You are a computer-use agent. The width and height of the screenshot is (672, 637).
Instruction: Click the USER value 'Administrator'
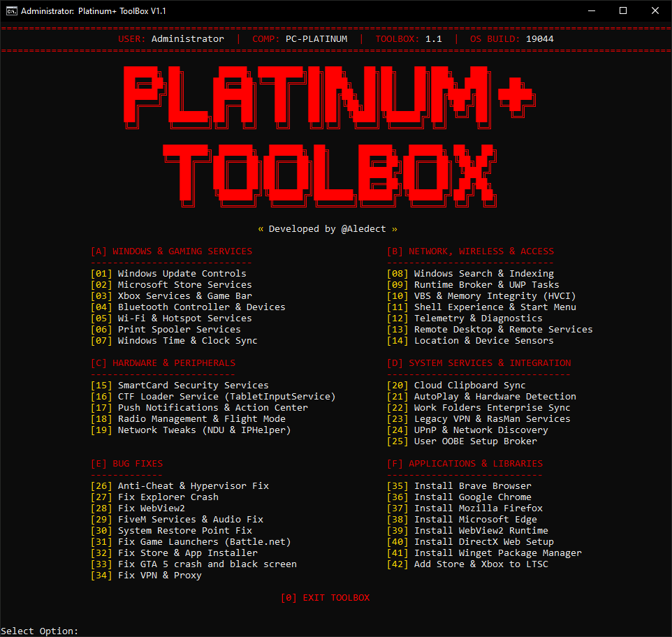[x=188, y=39]
